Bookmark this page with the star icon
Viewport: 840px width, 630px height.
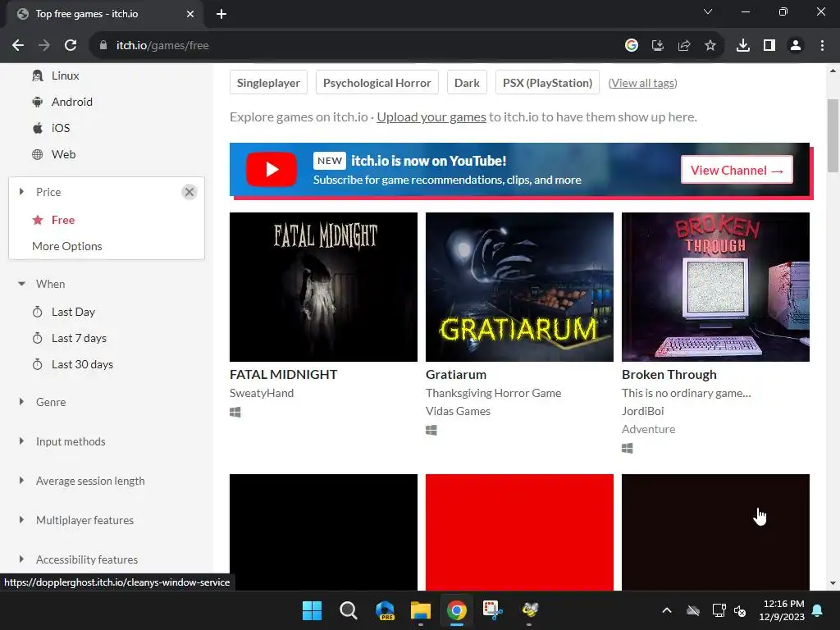tap(710, 46)
